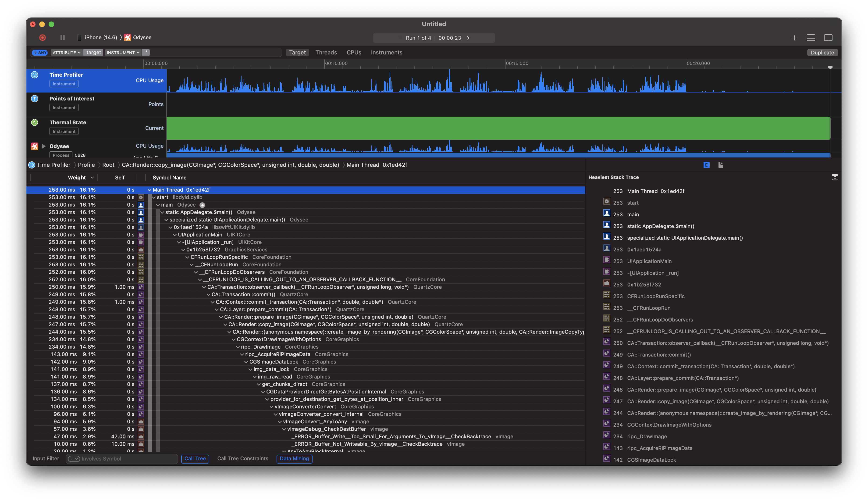Click the add instrument plus icon

tap(794, 38)
